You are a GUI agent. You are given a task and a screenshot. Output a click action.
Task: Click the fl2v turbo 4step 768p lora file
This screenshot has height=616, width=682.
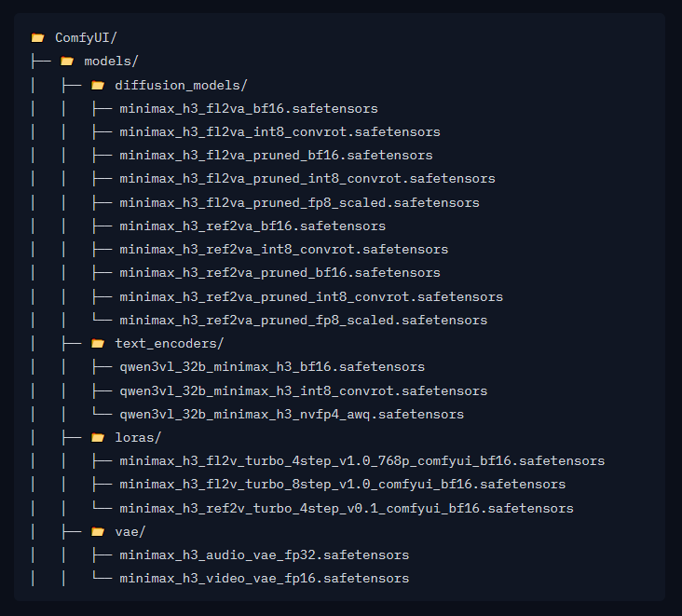pyautogui.click(x=362, y=461)
